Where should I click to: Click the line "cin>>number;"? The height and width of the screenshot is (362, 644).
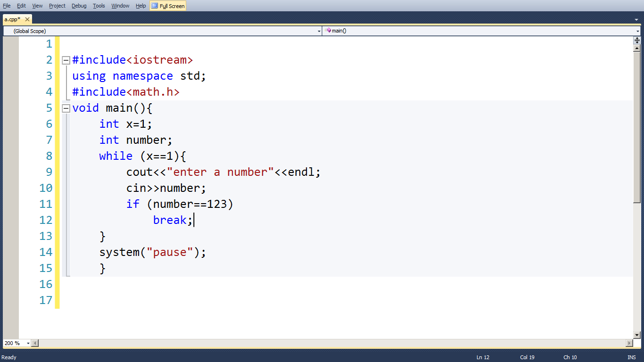point(166,189)
